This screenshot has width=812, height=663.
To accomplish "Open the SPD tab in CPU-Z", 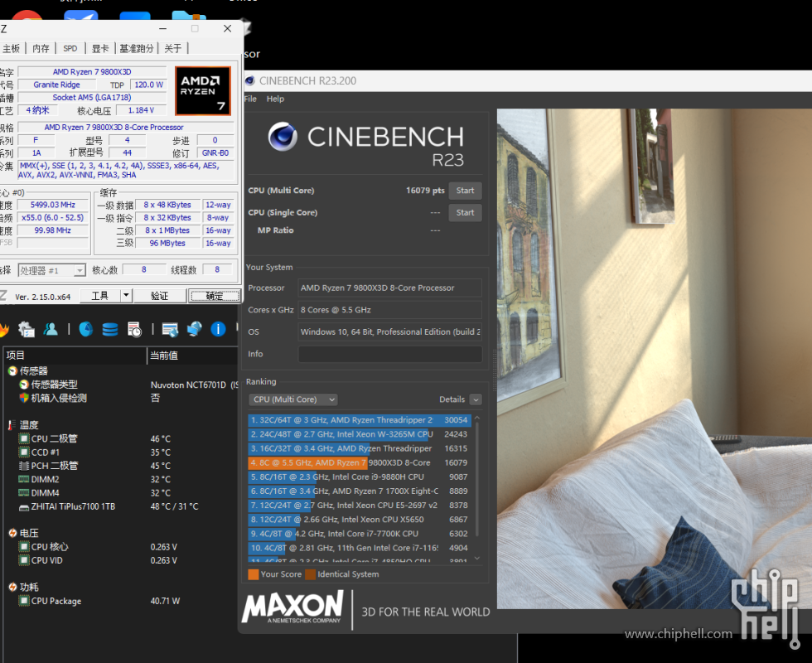I will tap(70, 48).
